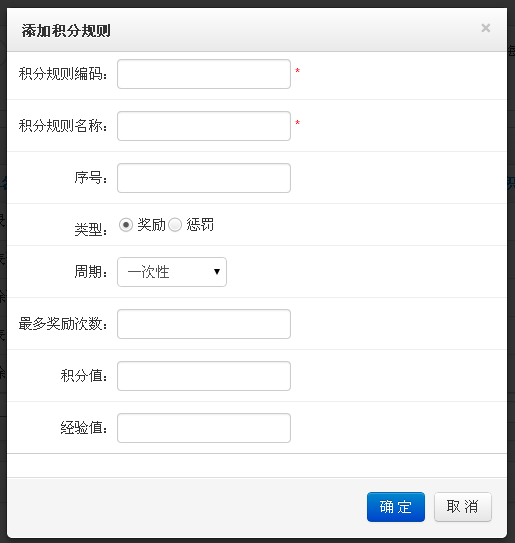This screenshot has width=515, height=543.
Task: Confirm with the blue 确定 button
Action: (396, 507)
